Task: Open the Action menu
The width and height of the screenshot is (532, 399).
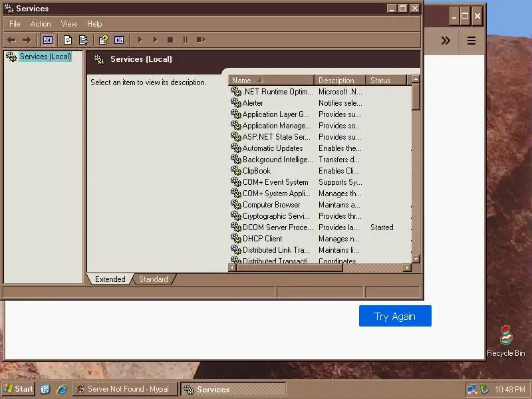Action: pos(41,24)
